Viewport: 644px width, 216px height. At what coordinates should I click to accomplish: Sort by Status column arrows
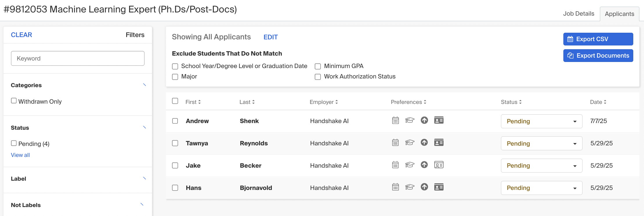[x=520, y=102]
